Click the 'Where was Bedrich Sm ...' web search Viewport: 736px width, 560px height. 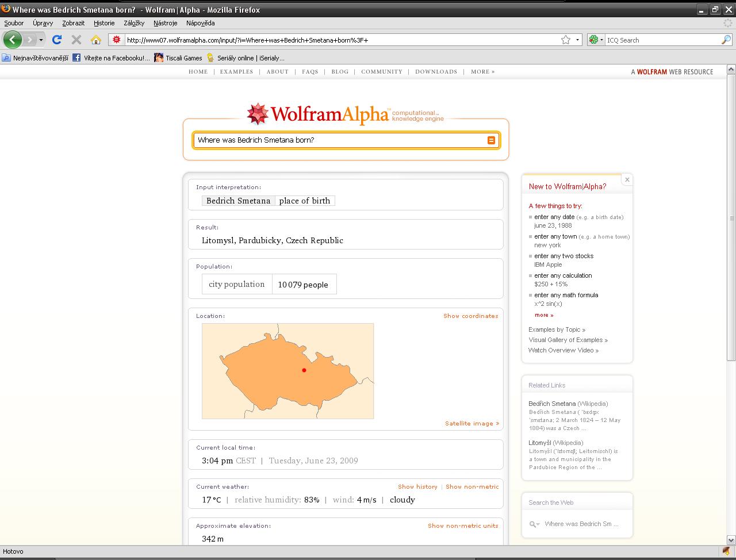pyautogui.click(x=581, y=524)
